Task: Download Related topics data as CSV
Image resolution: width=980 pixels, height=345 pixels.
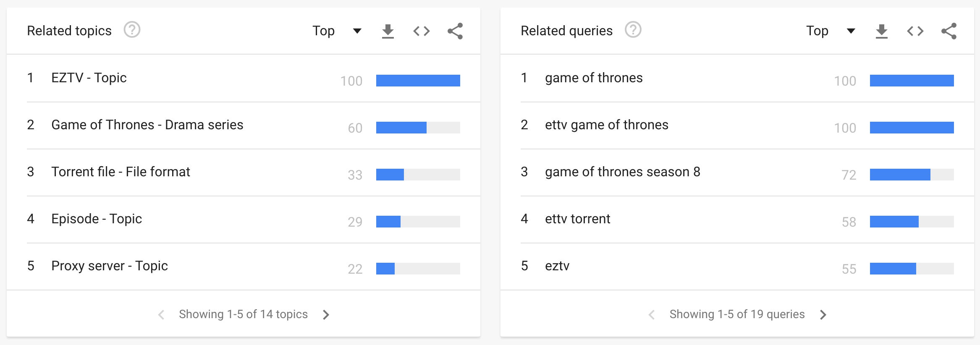Action: pyautogui.click(x=388, y=31)
